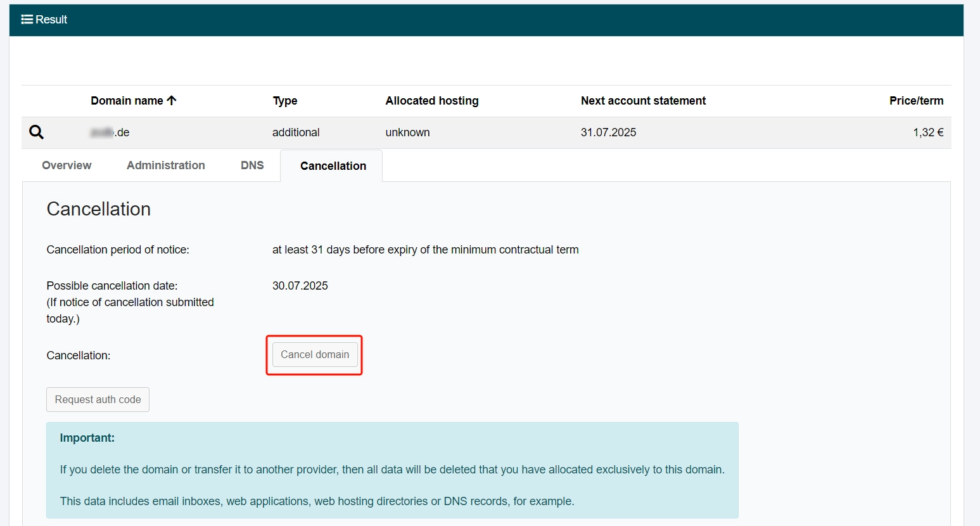Click the 31.07.2025 statement date
980x526 pixels.
tap(608, 132)
